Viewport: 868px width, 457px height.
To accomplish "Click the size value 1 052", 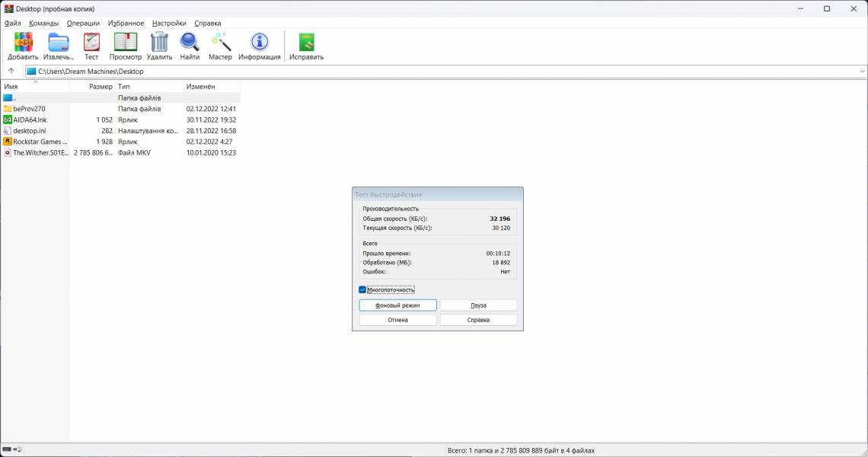I will (x=104, y=120).
